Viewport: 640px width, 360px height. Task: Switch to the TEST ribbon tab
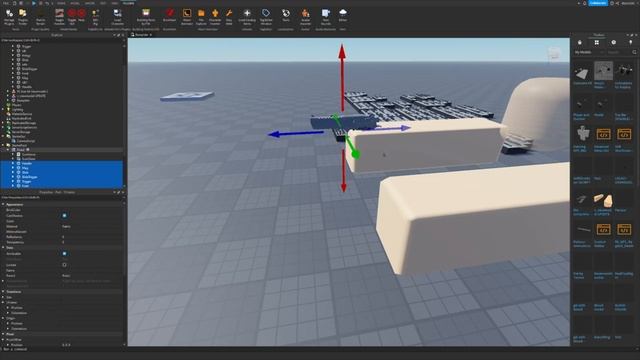tap(103, 3)
